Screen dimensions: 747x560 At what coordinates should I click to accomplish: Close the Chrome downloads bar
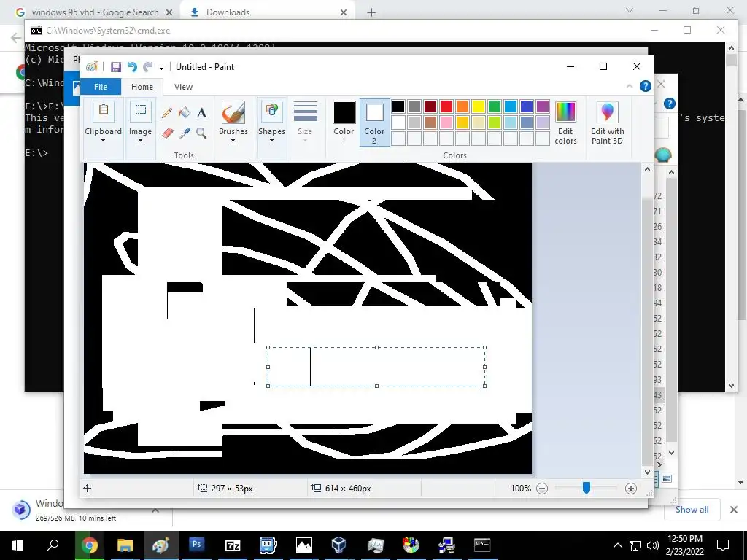(x=734, y=510)
